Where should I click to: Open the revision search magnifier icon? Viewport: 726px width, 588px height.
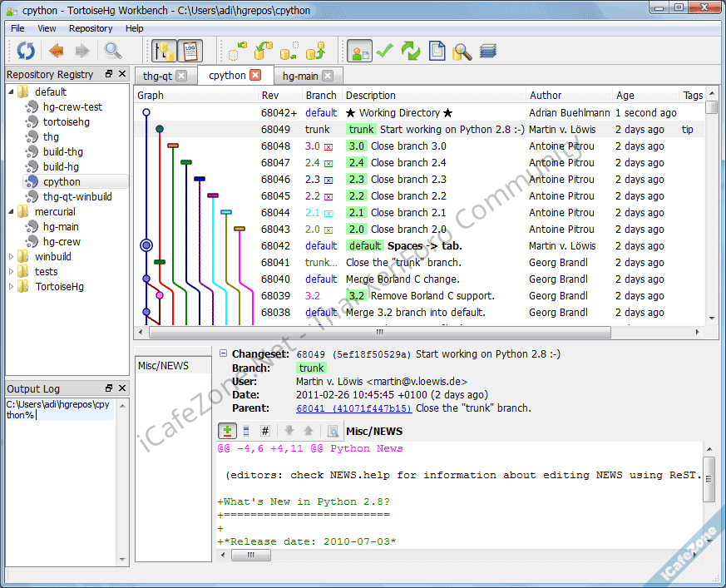tap(112, 51)
